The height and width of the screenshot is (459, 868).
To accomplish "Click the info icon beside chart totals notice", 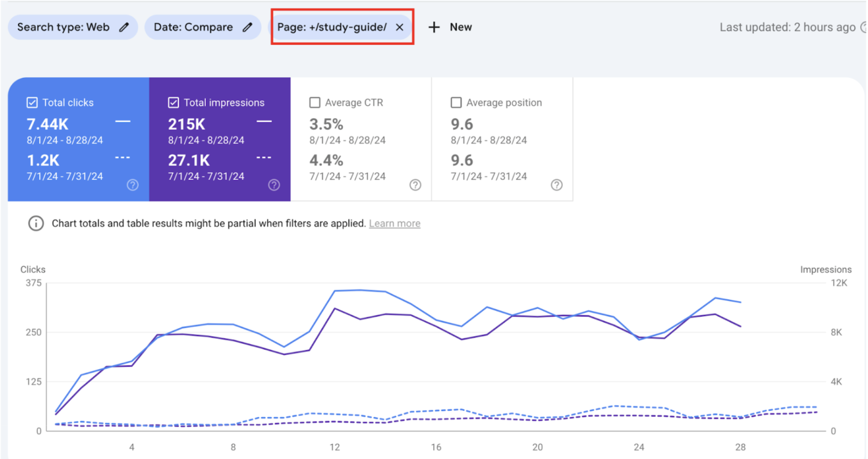I will click(x=36, y=223).
